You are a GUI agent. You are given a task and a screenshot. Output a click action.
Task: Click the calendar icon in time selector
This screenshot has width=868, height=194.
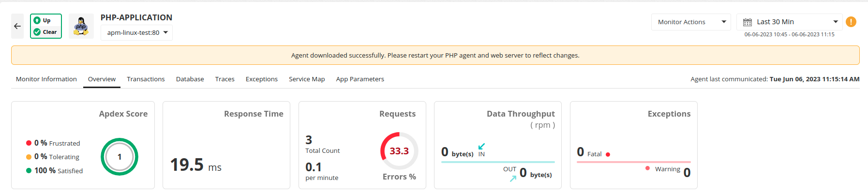748,22
